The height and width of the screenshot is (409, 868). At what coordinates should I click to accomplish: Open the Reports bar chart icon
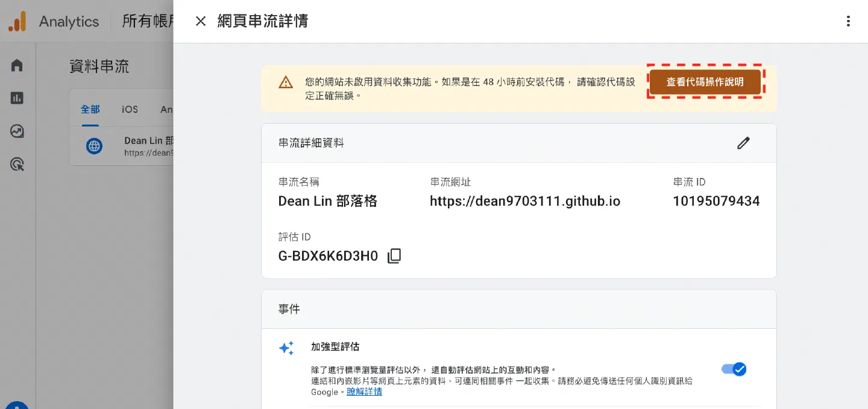click(x=17, y=98)
